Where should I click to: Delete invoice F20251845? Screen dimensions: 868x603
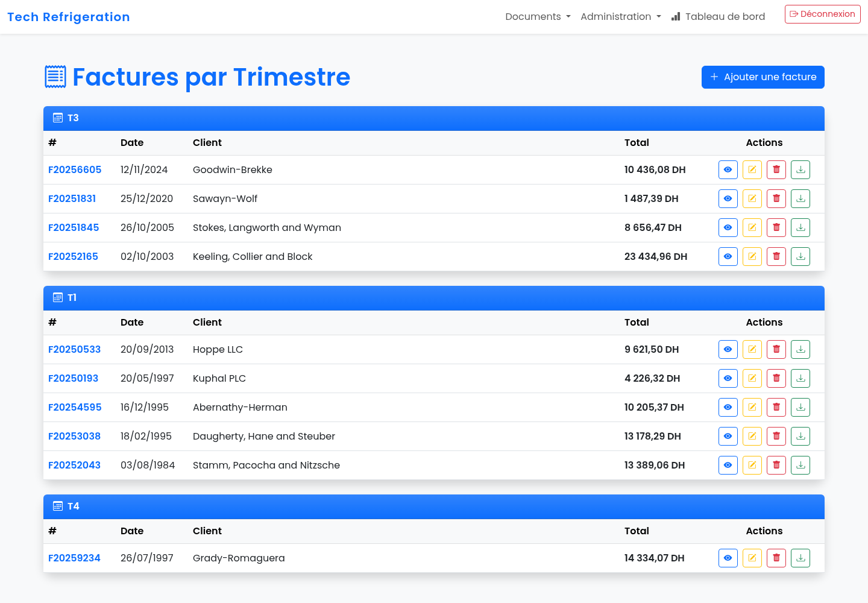[x=776, y=228]
